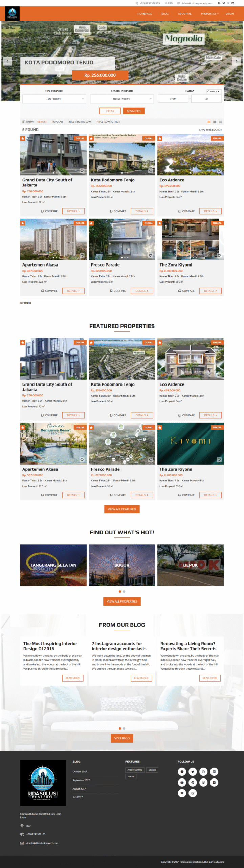Screen dimensions: 244x868
Task: Open the Status Properti dropdown
Action: (x=122, y=99)
